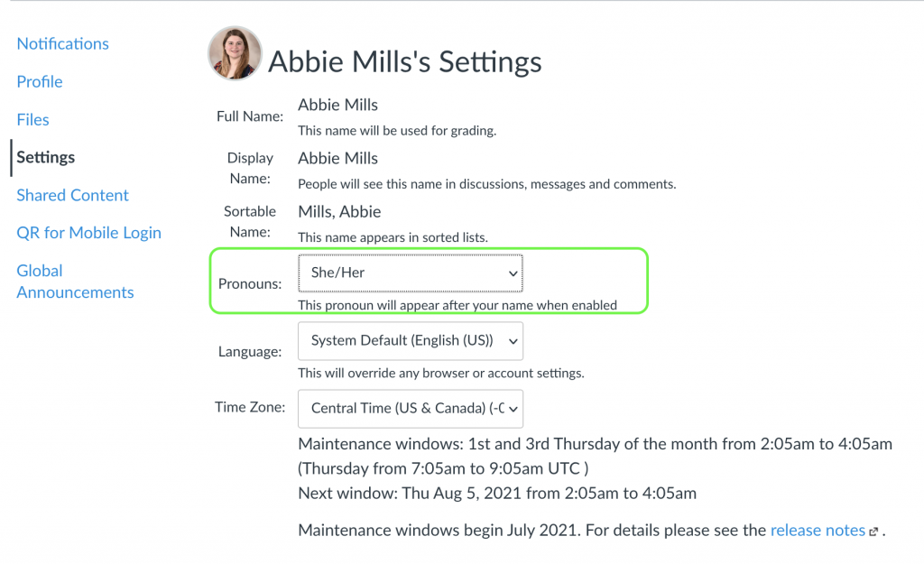Screen dimensions: 924x564
Task: Click the Display Name field text
Action: pos(337,157)
